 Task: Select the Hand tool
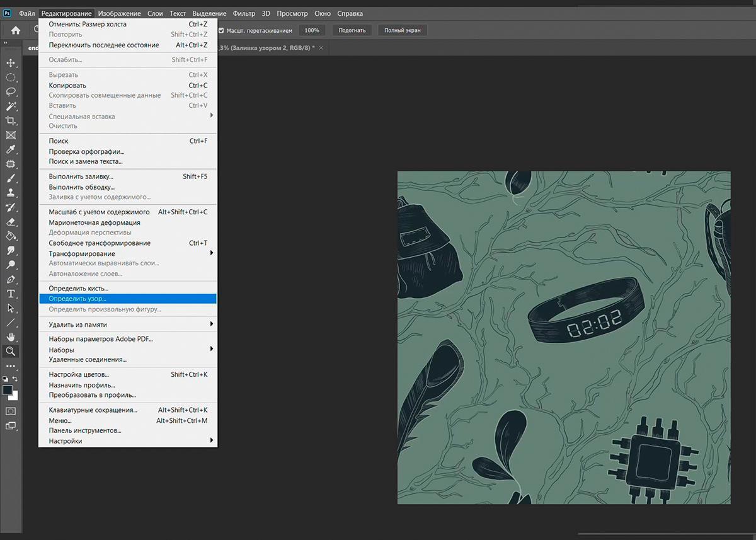11,336
